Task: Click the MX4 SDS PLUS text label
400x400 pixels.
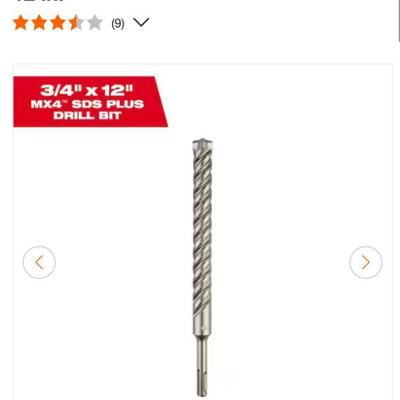Action: coord(87,104)
